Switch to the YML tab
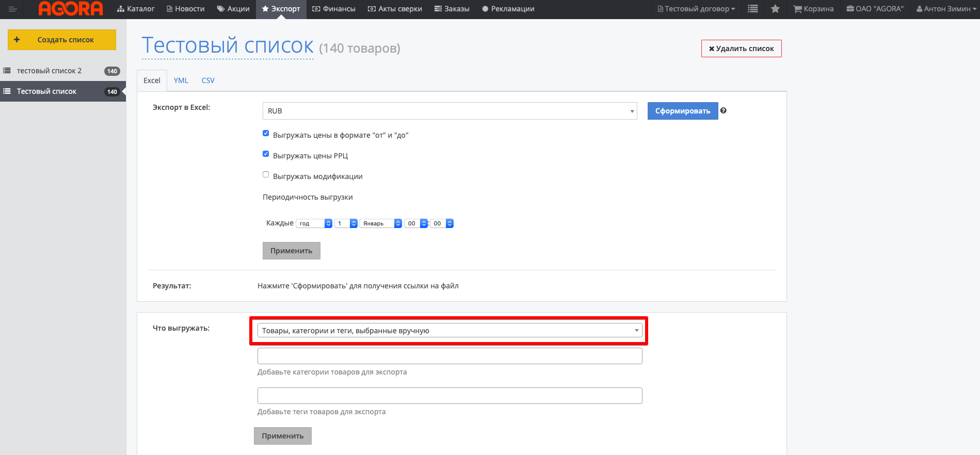980x455 pixels. 181,80
